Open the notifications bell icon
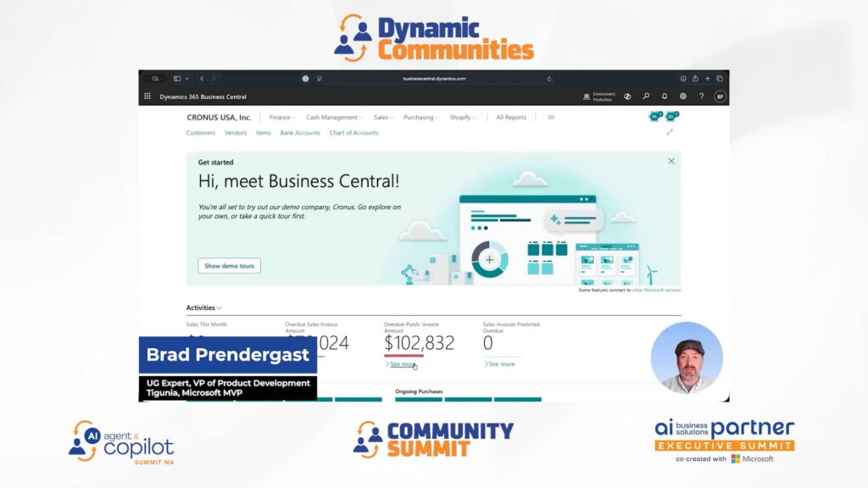Screen dimensions: 868x488 tap(665, 97)
